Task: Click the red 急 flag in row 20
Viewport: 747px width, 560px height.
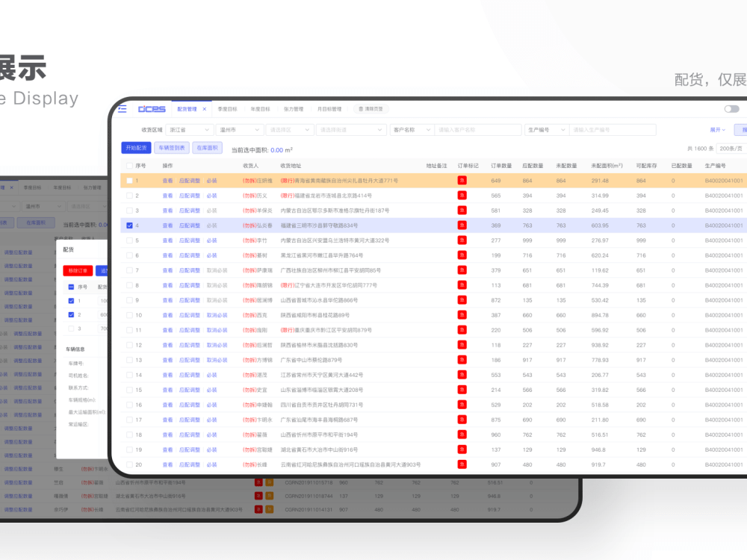Action: (x=462, y=464)
